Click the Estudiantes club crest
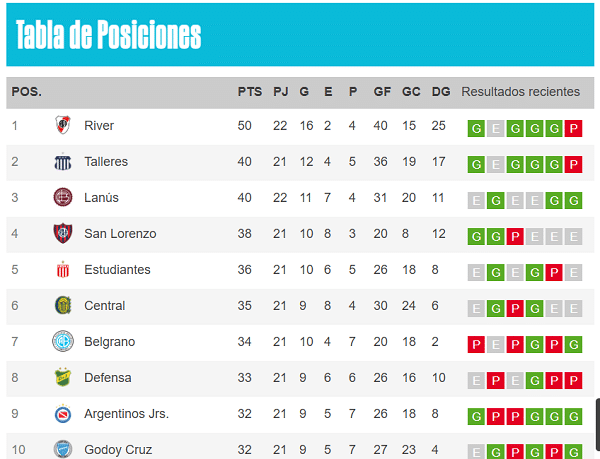Screen dimensions: 600x459 [63, 270]
